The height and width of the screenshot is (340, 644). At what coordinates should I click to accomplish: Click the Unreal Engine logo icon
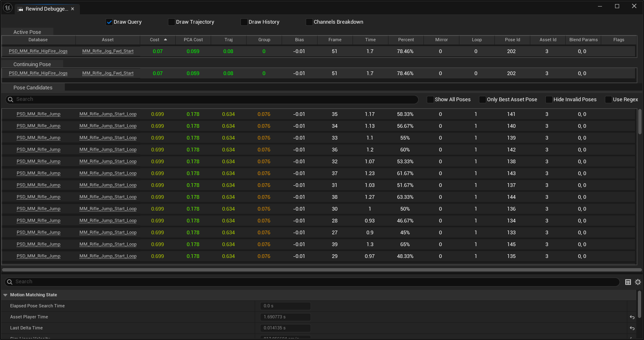[x=8, y=8]
